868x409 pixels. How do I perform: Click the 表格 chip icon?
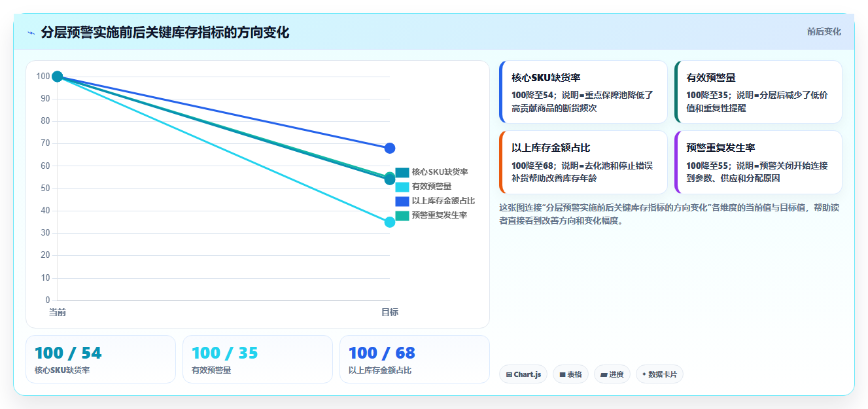point(563,375)
